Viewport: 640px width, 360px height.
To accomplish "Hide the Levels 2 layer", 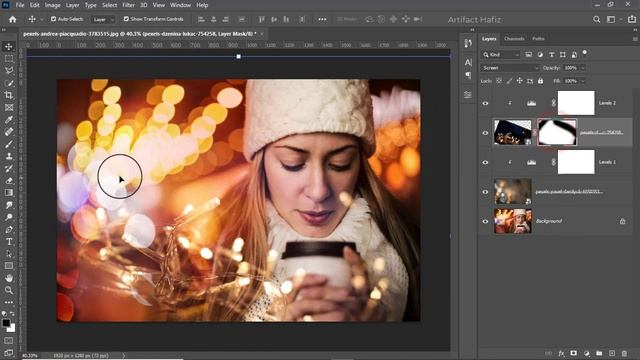I will pos(485,103).
